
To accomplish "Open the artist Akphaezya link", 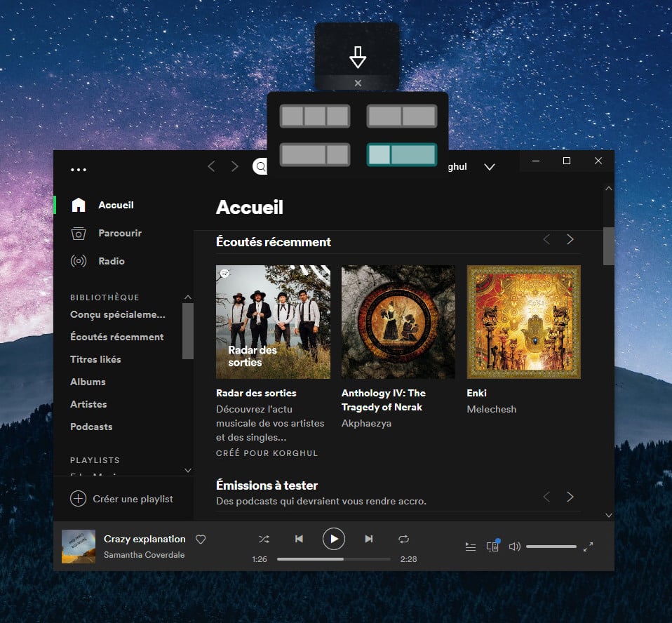I will point(366,424).
